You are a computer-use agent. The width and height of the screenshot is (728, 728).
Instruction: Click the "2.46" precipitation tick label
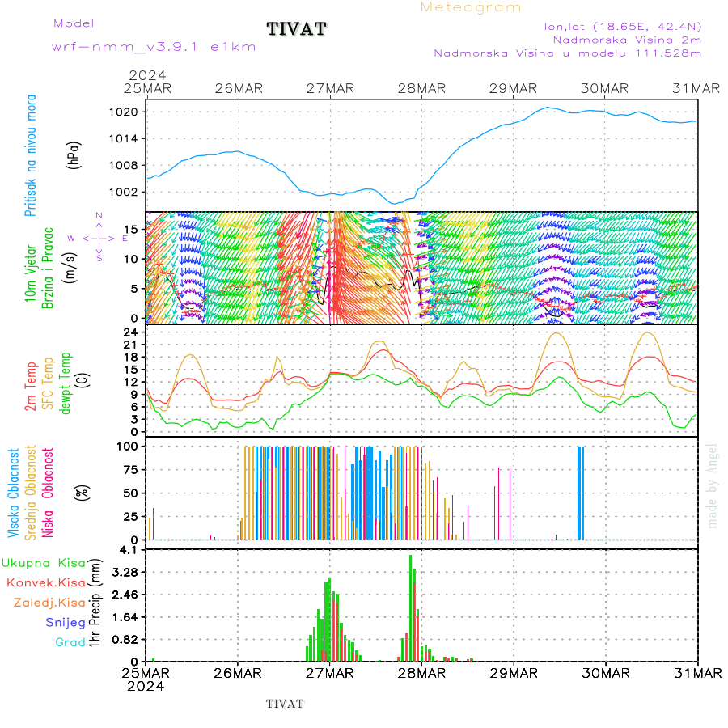tap(125, 595)
